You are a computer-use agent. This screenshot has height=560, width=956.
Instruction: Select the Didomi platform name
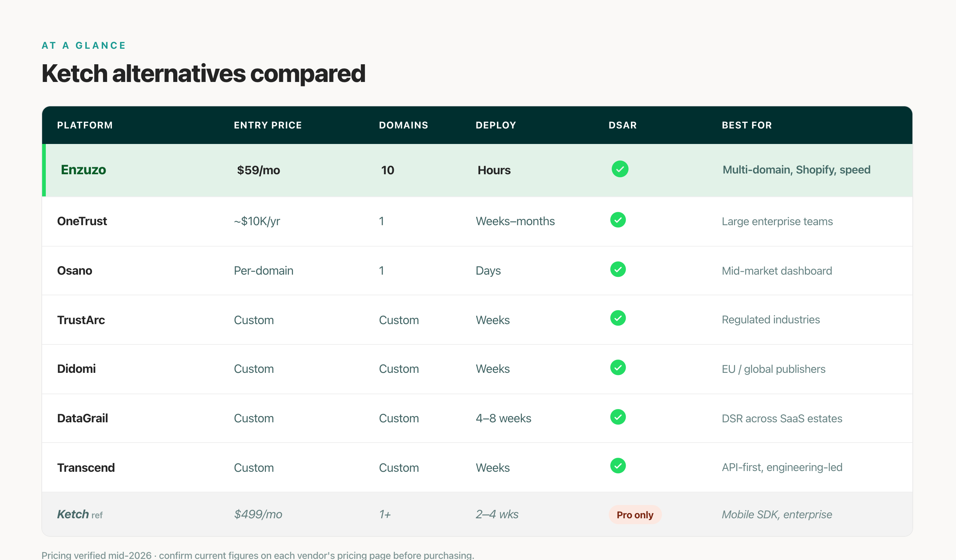click(x=76, y=368)
